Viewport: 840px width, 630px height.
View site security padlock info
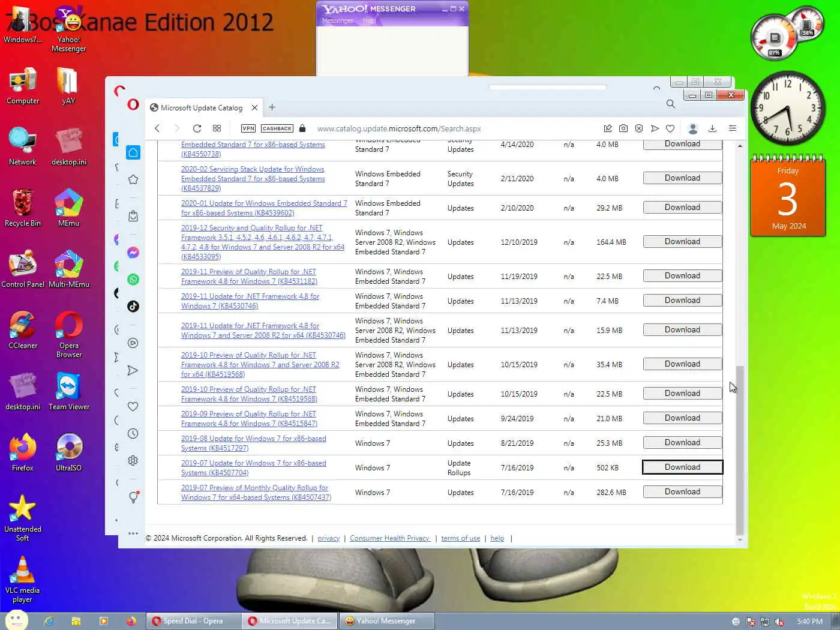pyautogui.click(x=302, y=128)
